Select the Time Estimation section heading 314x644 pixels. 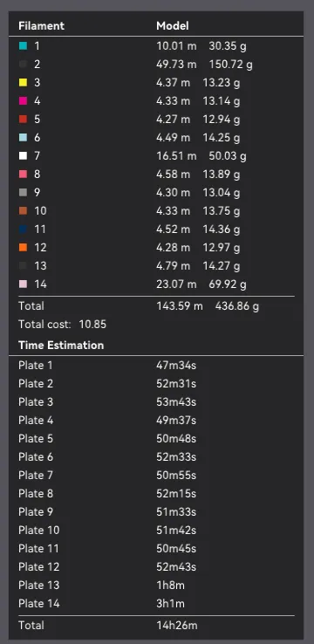(61, 345)
